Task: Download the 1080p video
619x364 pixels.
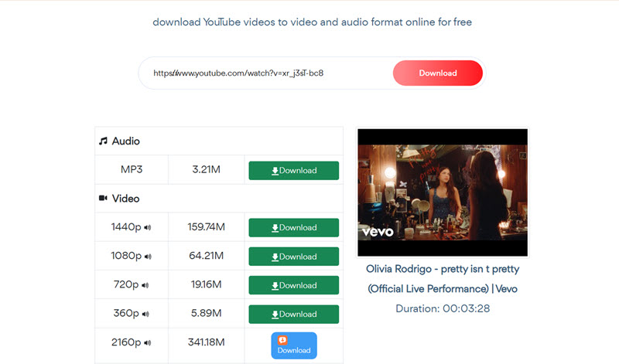Action: [294, 257]
